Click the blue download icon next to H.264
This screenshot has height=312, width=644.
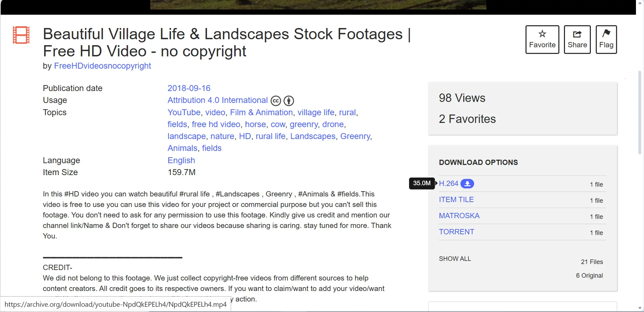[467, 183]
